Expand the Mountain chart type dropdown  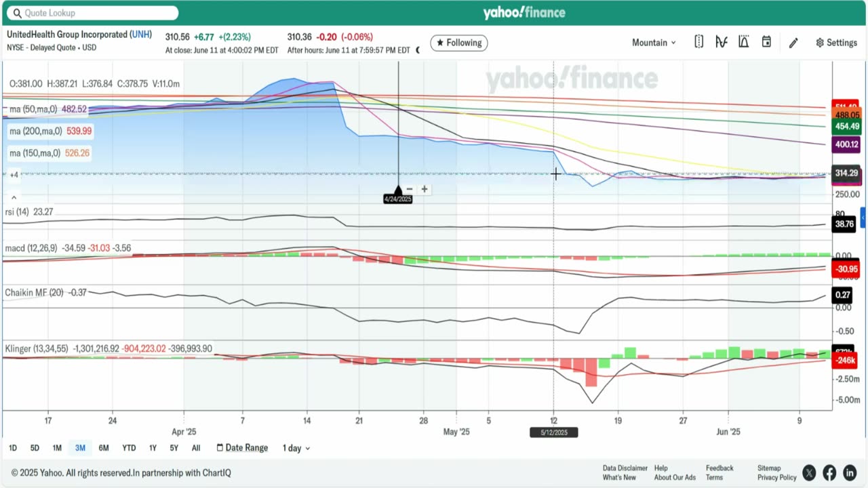[x=654, y=43]
